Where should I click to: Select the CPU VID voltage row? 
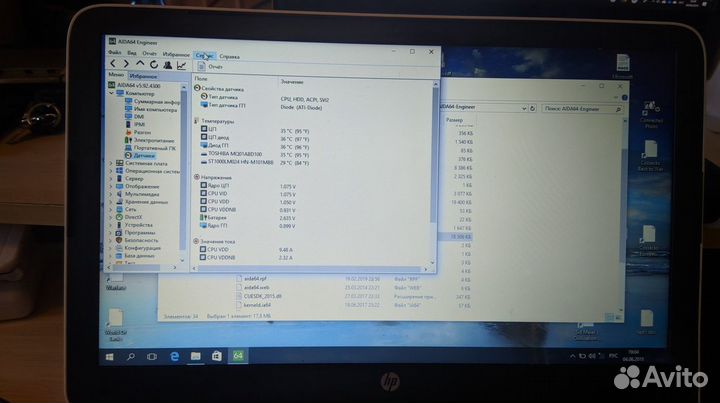(x=248, y=194)
